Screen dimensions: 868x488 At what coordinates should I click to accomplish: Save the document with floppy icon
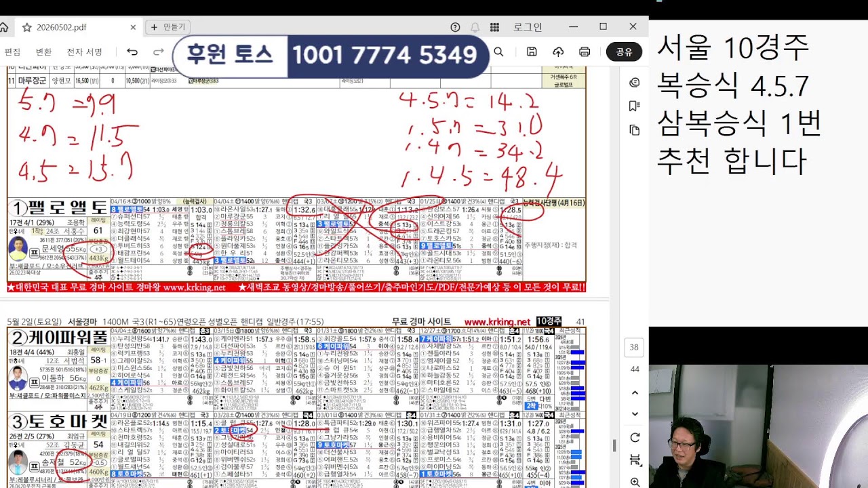[x=532, y=52]
